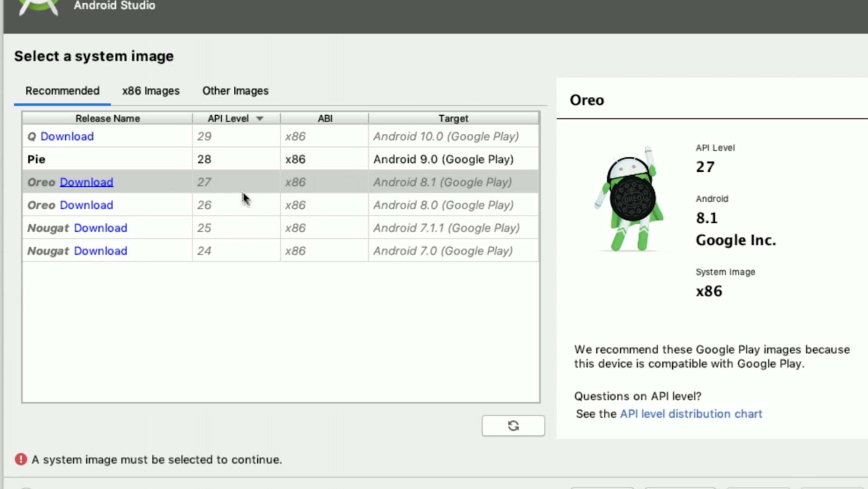Viewport: 868px width, 489px height.
Task: Download the Q API 29 system image
Action: point(67,136)
